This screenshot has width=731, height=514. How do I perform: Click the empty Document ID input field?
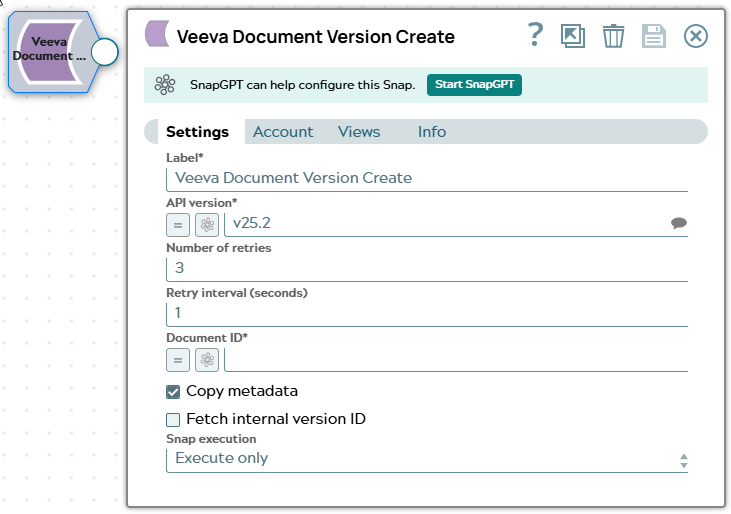(456, 360)
